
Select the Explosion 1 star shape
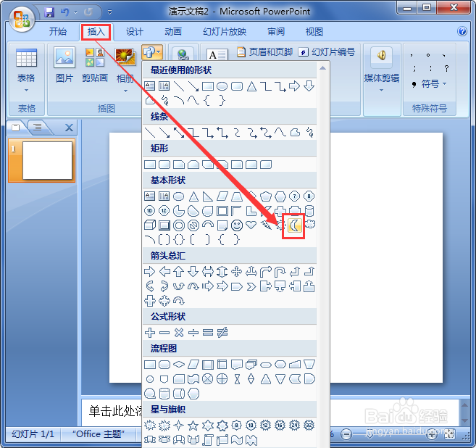coord(150,426)
